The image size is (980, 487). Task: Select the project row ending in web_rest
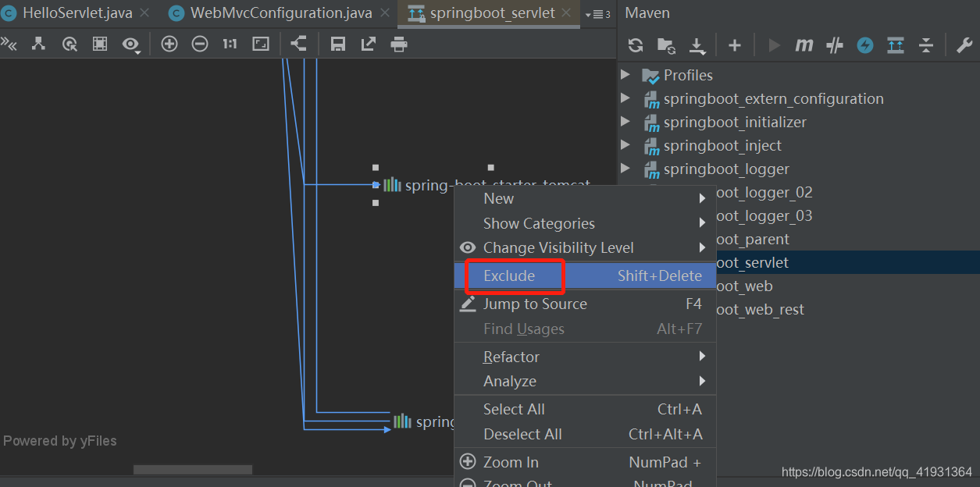(847, 309)
